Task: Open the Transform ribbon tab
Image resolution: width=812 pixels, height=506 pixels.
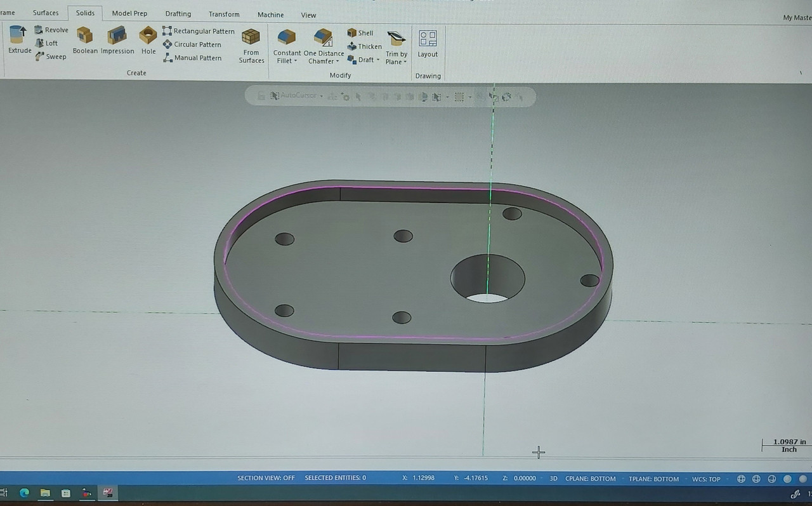Action: point(224,14)
